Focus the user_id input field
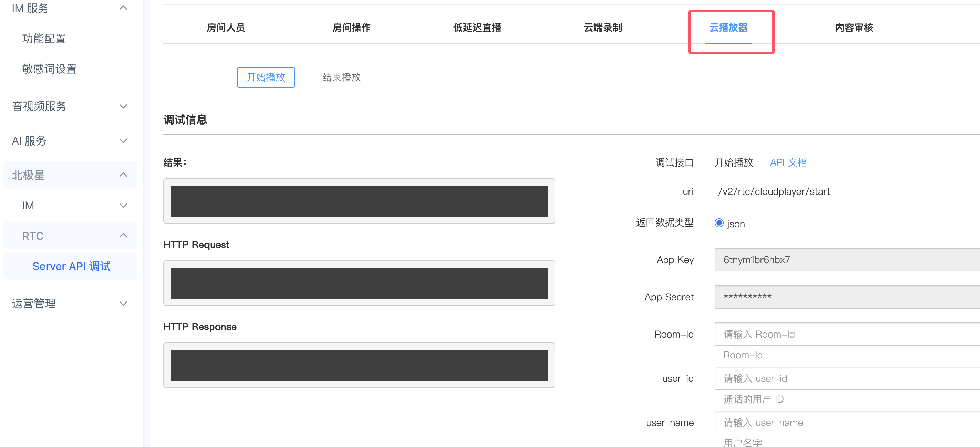This screenshot has height=447, width=980. [847, 378]
